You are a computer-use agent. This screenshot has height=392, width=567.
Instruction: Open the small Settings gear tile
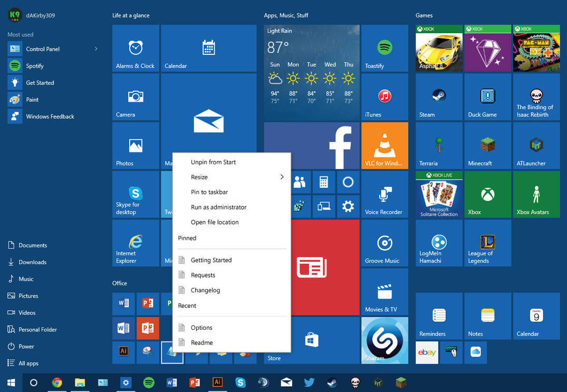[348, 206]
